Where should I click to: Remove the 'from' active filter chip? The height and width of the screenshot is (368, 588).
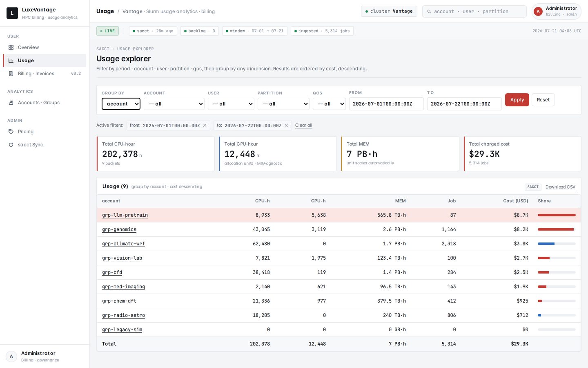click(x=205, y=126)
